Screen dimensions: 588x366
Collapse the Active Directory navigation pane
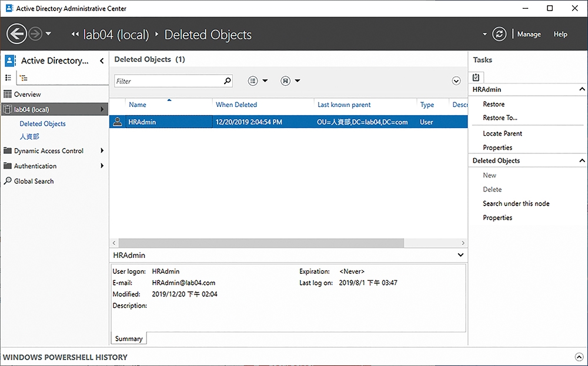pos(102,61)
